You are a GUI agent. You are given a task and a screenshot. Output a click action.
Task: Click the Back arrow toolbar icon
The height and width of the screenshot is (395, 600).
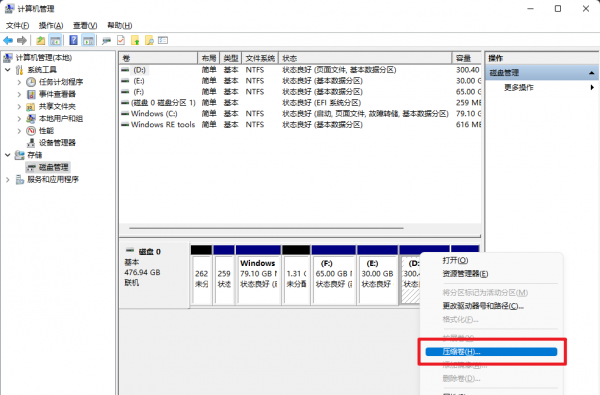pyautogui.click(x=8, y=40)
